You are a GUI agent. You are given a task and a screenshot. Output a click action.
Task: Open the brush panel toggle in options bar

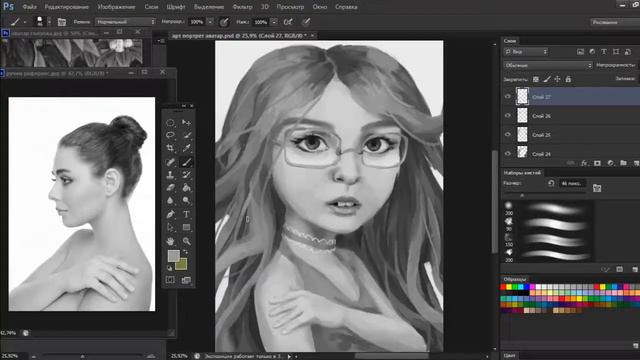[x=62, y=22]
